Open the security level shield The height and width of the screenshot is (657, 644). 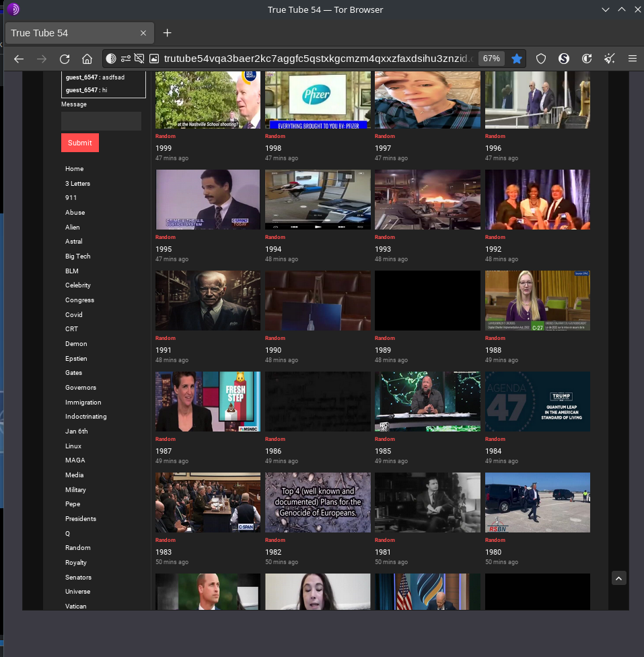(541, 59)
